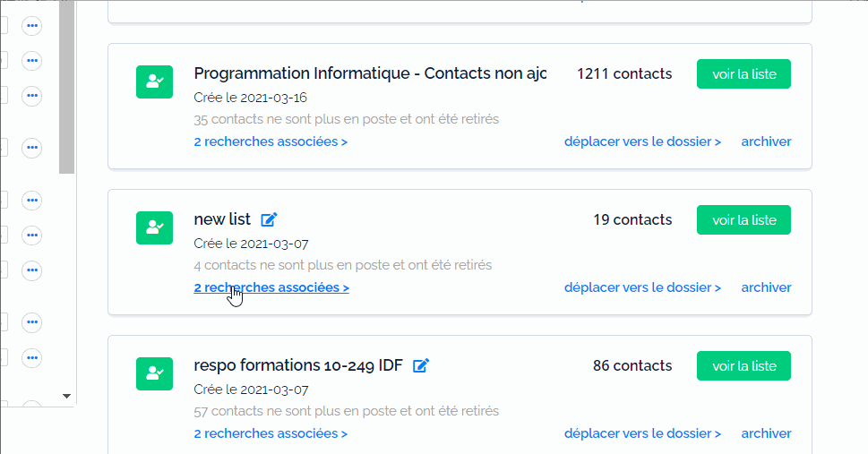Image resolution: width=868 pixels, height=454 pixels.
Task: Expand 2 recherches associées under new list
Action: pos(271,288)
